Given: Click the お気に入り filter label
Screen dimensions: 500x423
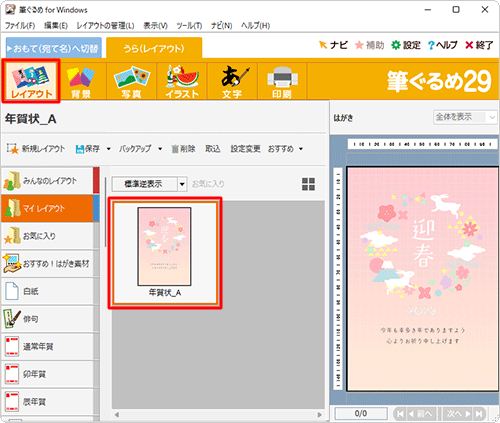Looking at the screenshot, I should pyautogui.click(x=208, y=184).
